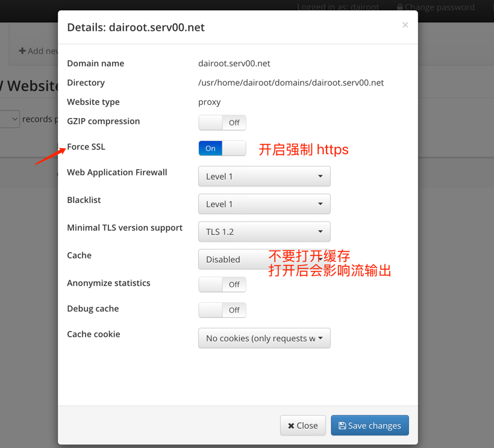Click the lock icon near Change password
This screenshot has width=494, height=448.
pyautogui.click(x=399, y=7)
